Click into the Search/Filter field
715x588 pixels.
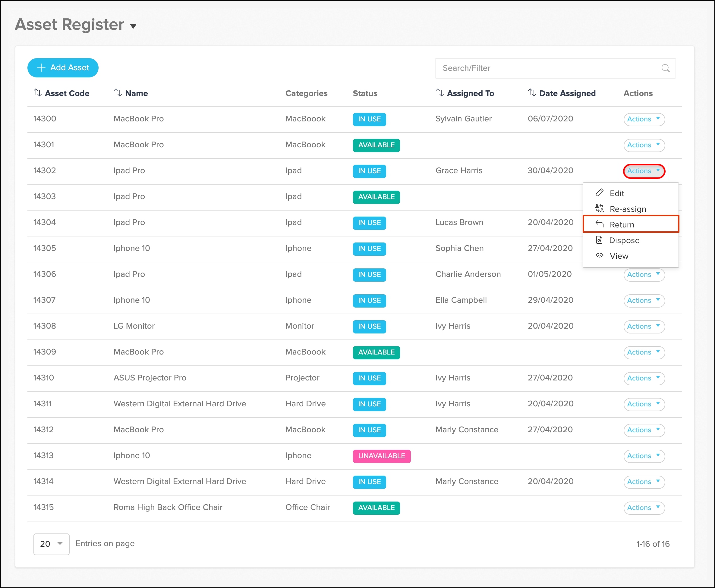pyautogui.click(x=546, y=68)
